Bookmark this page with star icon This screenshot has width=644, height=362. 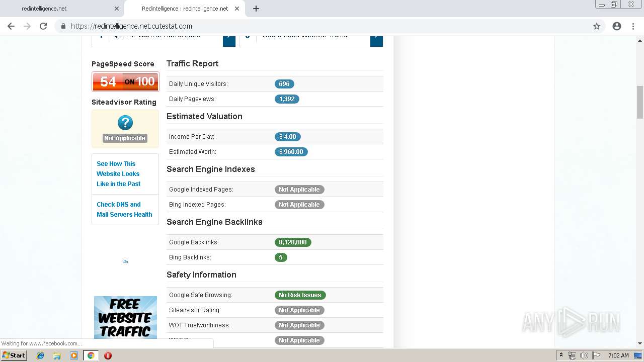pyautogui.click(x=597, y=26)
